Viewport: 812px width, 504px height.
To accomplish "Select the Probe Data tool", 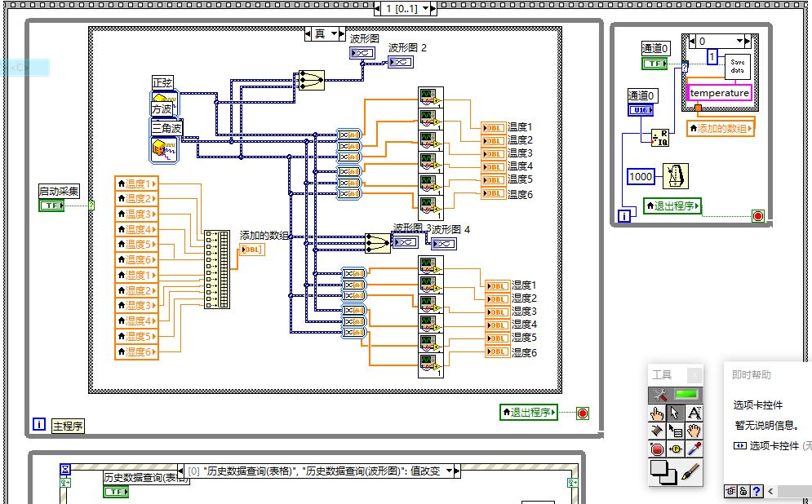I will click(675, 449).
